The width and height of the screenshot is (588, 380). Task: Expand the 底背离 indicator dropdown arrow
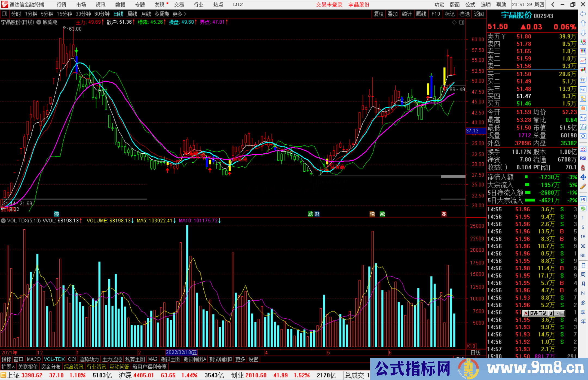click(x=39, y=22)
